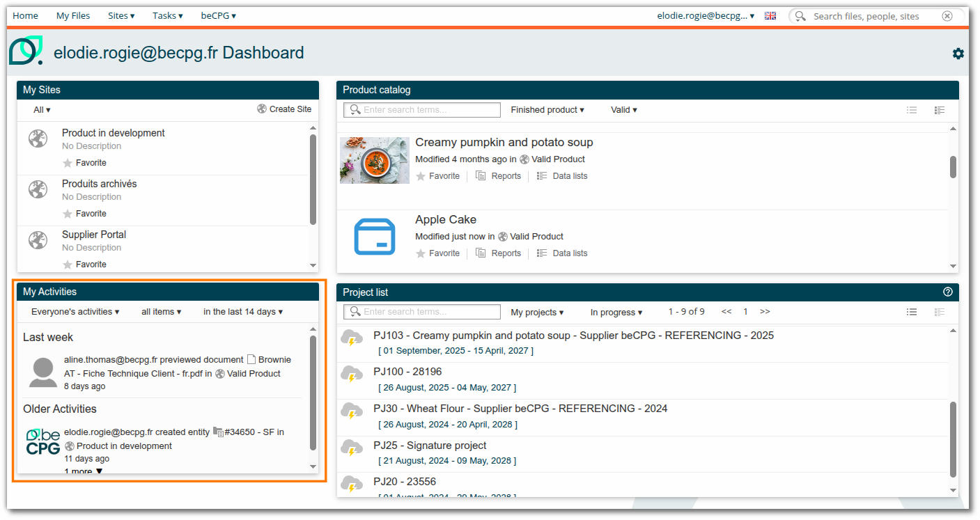Open Finished product type dropdown
This screenshot has width=980, height=520.
547,110
